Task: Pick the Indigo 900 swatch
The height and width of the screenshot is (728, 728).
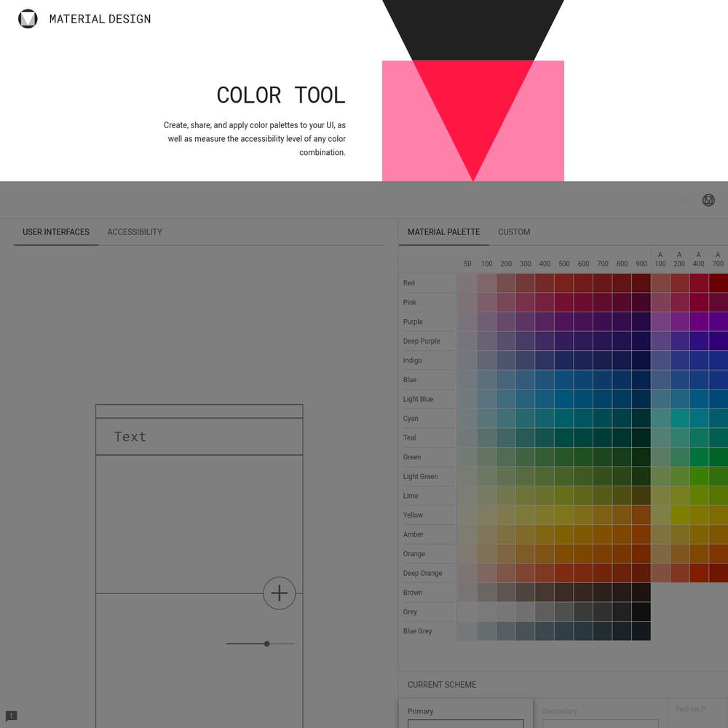Action: [641, 360]
